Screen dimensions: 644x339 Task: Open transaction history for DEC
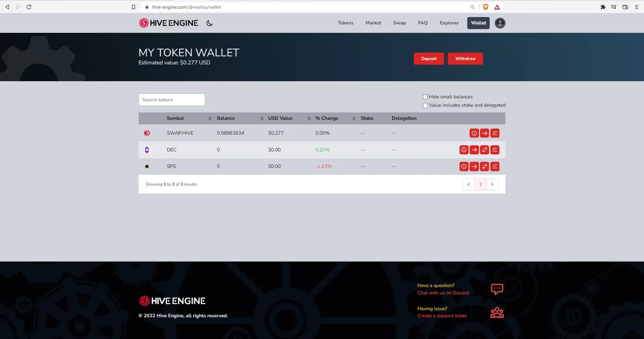495,150
